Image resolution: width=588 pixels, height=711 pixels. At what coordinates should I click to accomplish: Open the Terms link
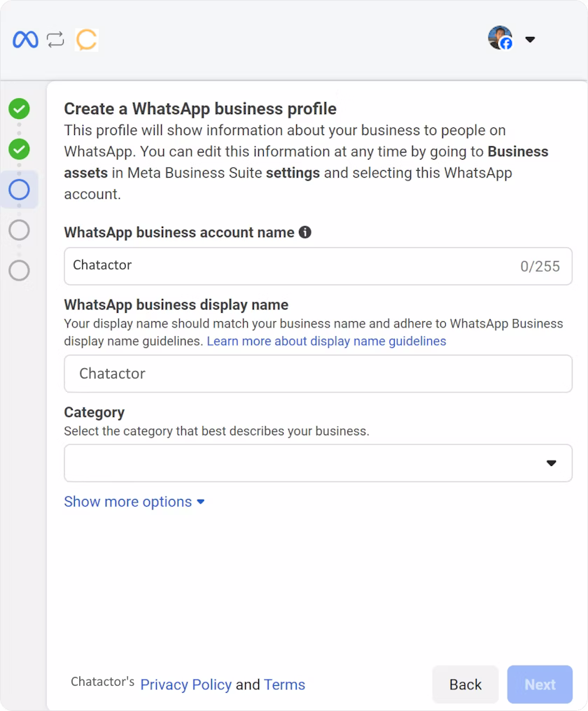[284, 684]
